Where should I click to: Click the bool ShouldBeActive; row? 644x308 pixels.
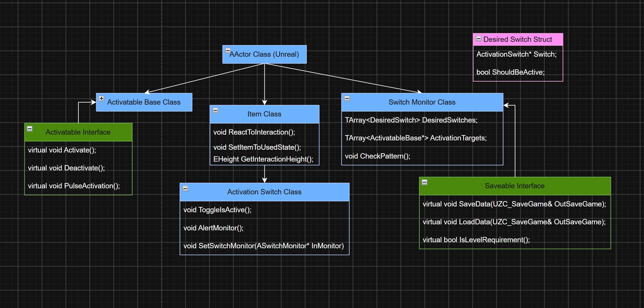coord(518,72)
